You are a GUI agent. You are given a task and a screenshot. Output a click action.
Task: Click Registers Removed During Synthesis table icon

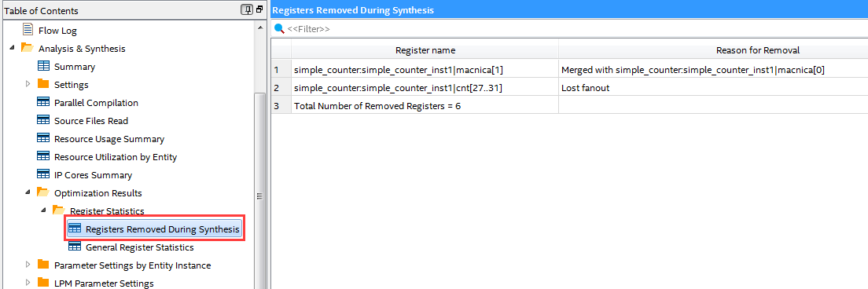click(x=75, y=229)
